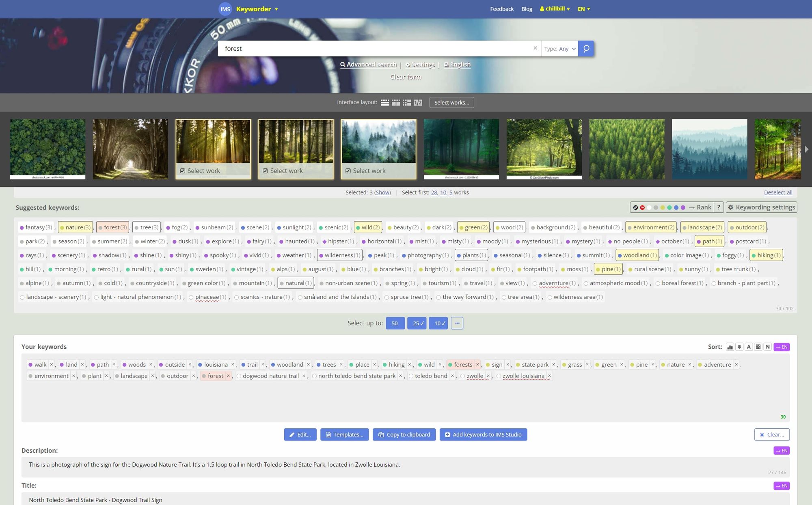The height and width of the screenshot is (505, 812).
Task: Toggle the selected 'woodland(1)' suggested keyword
Action: pyautogui.click(x=637, y=255)
